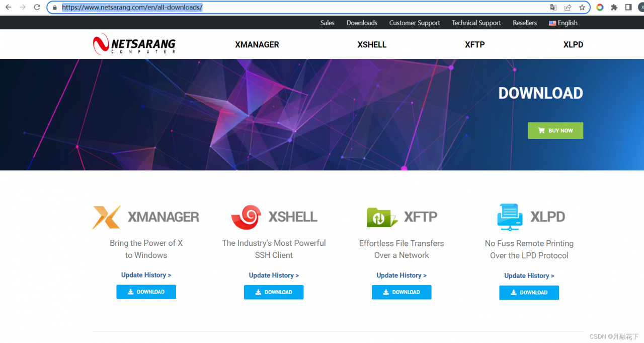Viewport: 644px width, 343px height.
Task: Click the XSHELL product title text
Action: coord(293,217)
